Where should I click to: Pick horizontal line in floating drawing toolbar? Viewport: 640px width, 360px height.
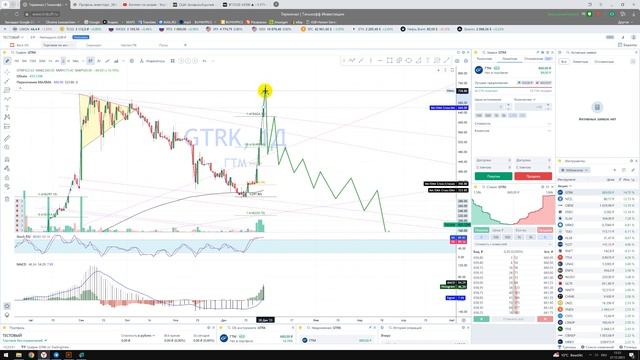(380, 60)
